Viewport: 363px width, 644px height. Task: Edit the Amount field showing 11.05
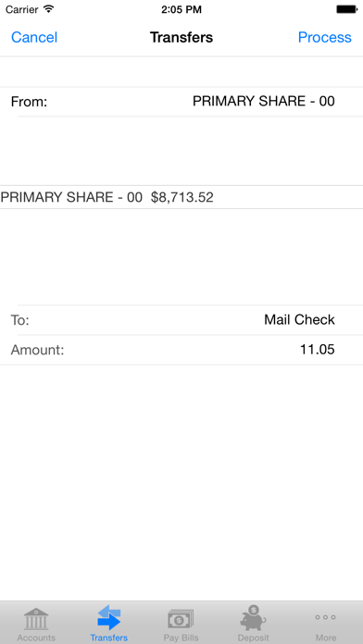coord(181,350)
